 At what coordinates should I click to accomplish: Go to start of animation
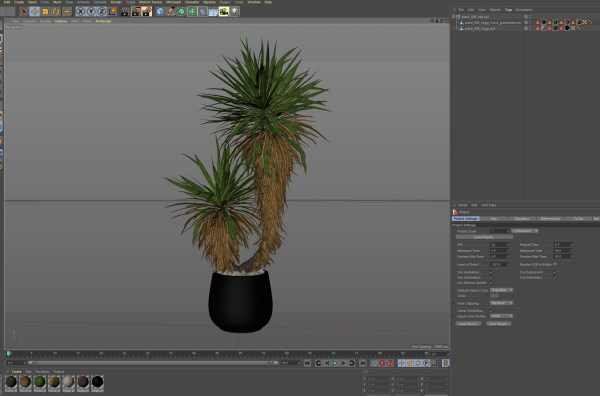tap(308, 363)
